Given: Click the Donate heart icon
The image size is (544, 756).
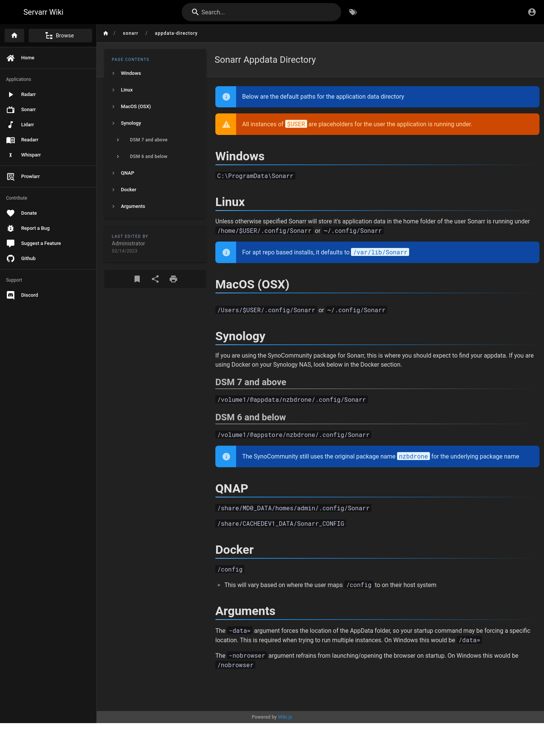Looking at the screenshot, I should [x=11, y=213].
